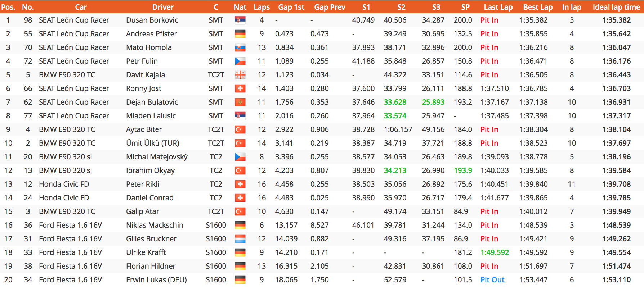This screenshot has height=287, width=644.
Task: Sort by the Driver column header
Action: (x=163, y=7)
